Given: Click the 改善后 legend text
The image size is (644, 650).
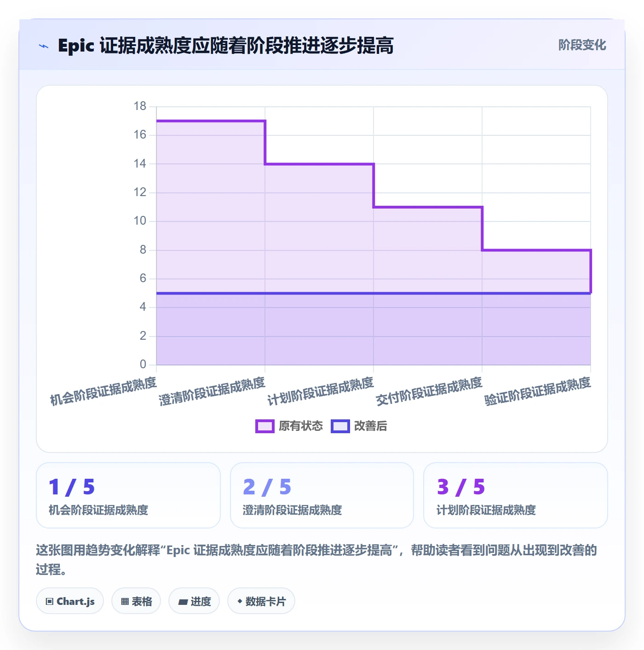Looking at the screenshot, I should [370, 426].
